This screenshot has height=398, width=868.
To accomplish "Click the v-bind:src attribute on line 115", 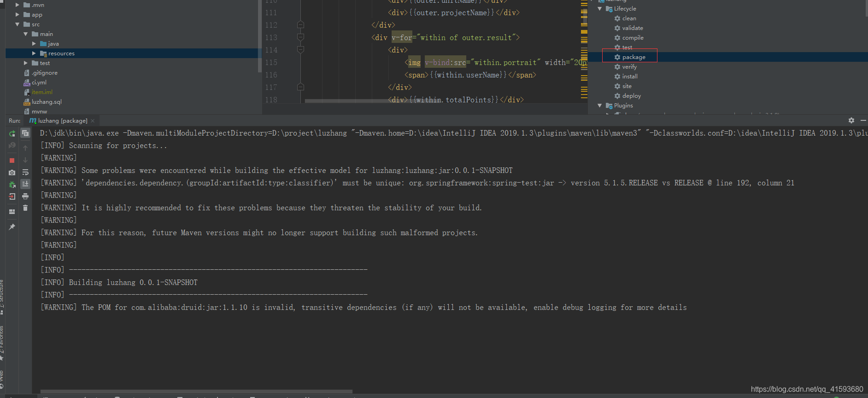I will (x=445, y=62).
